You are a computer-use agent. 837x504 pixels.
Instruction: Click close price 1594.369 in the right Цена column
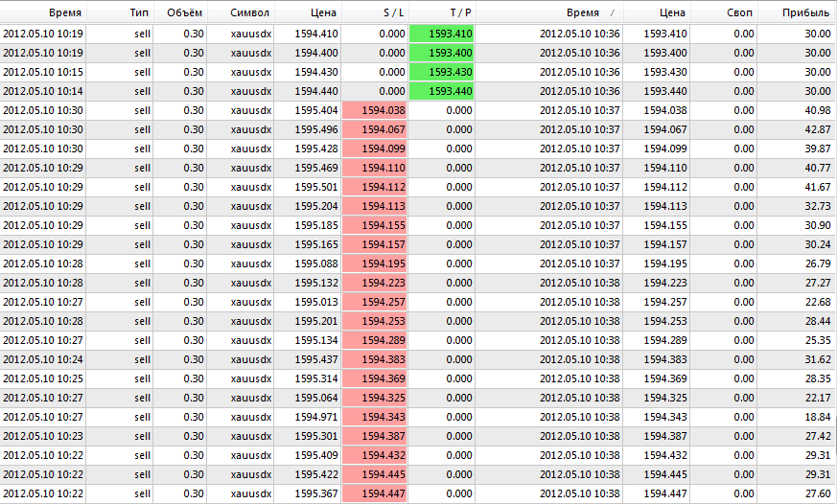(x=665, y=378)
